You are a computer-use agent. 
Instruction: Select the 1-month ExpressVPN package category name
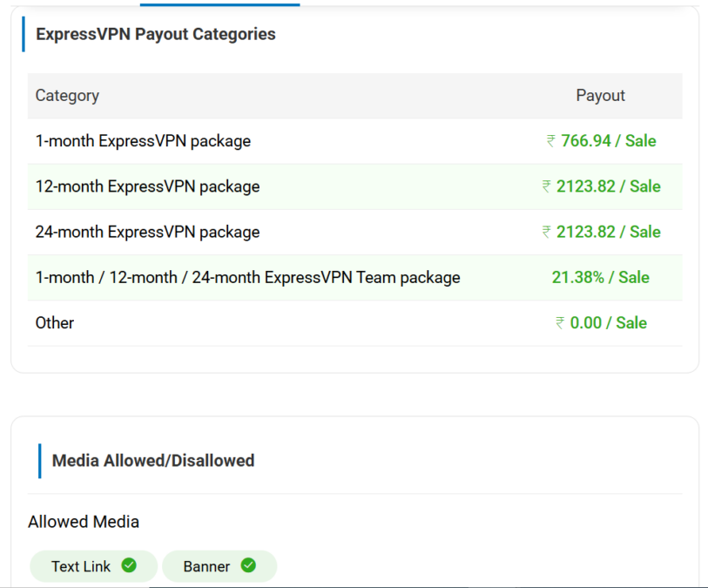point(143,141)
